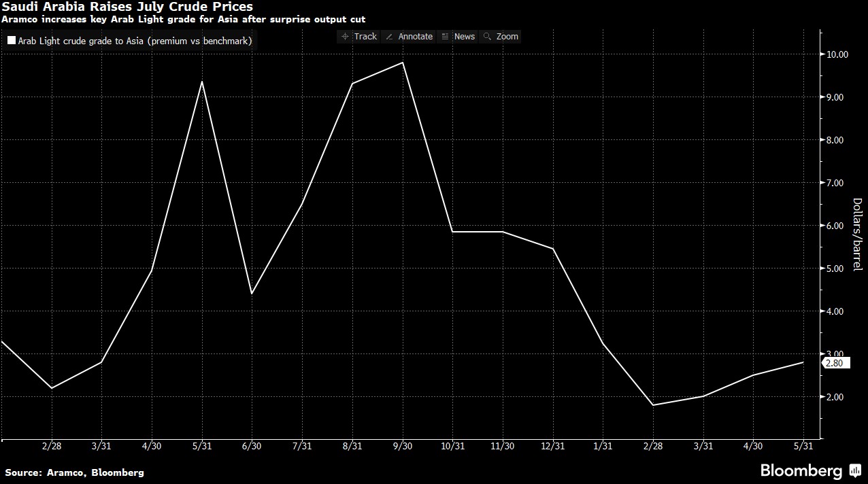Viewport: 868px width, 484px height.
Task: Click the 9/30 peak point on the line
Action: [x=403, y=63]
